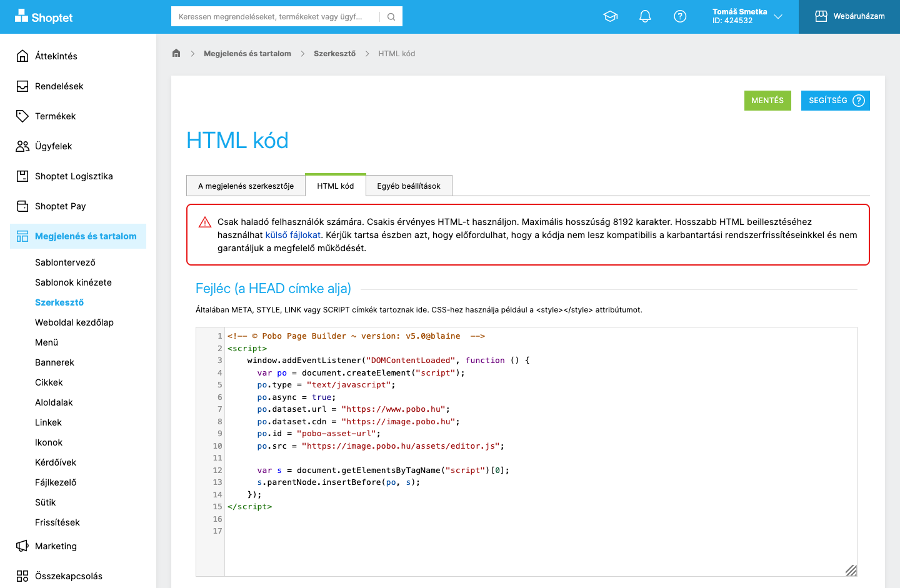The width and height of the screenshot is (900, 588).
Task: Click line number 7 in code gutter
Action: point(219,409)
